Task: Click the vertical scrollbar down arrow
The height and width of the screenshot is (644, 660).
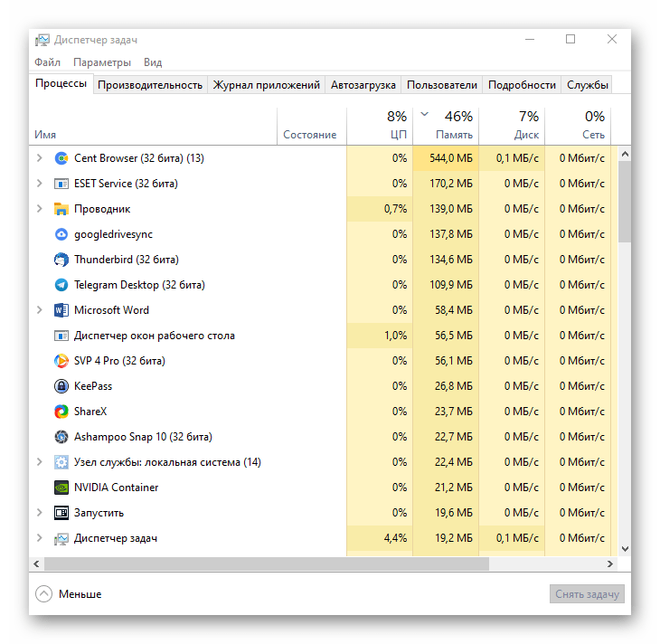Action: tap(625, 549)
